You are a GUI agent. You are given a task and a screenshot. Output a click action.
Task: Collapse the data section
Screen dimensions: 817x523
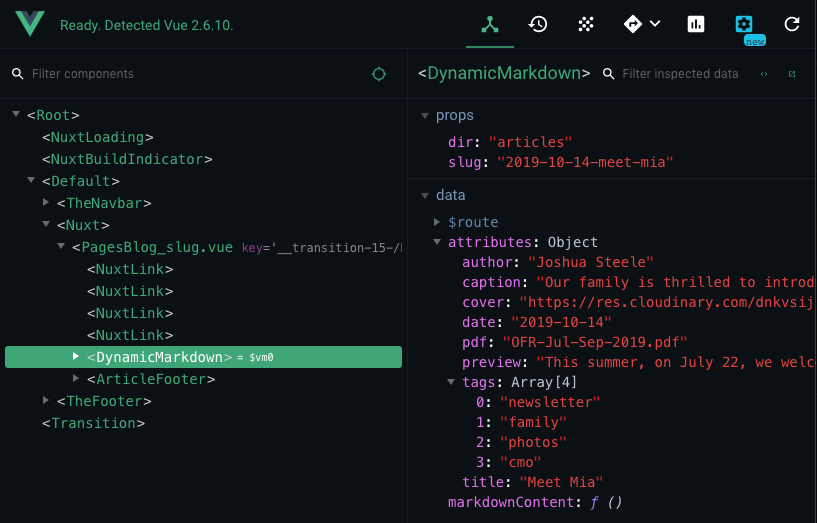(x=425, y=195)
